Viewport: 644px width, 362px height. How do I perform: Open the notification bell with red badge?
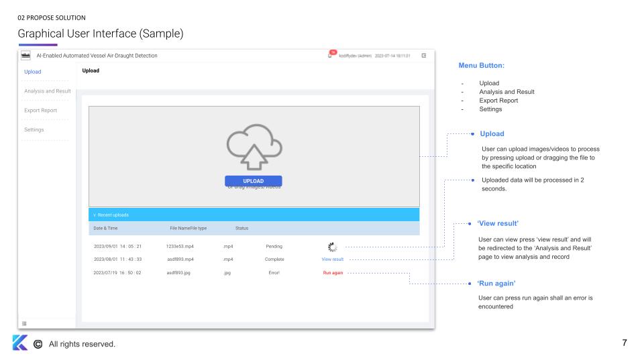tap(331, 54)
